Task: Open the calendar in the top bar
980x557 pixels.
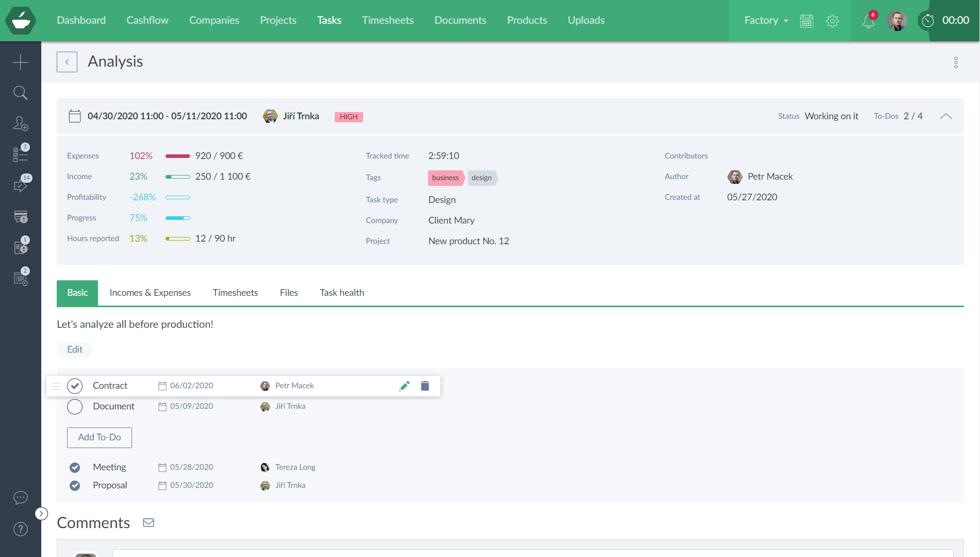Action: coord(806,21)
